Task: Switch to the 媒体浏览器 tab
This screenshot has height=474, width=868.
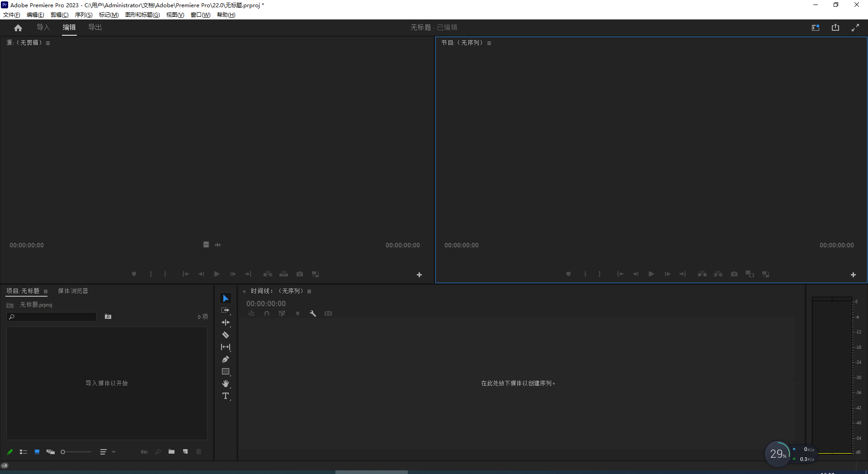Action: (73, 291)
